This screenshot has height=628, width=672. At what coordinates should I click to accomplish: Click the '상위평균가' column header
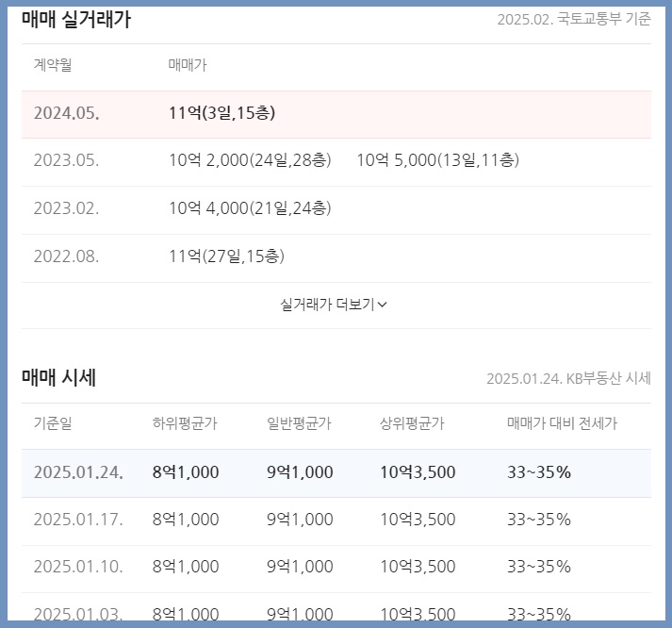pyautogui.click(x=412, y=423)
